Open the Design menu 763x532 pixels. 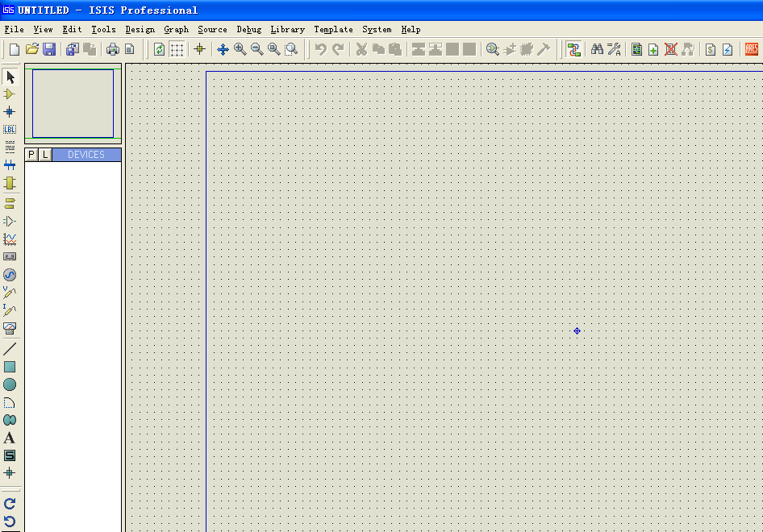[x=140, y=29]
